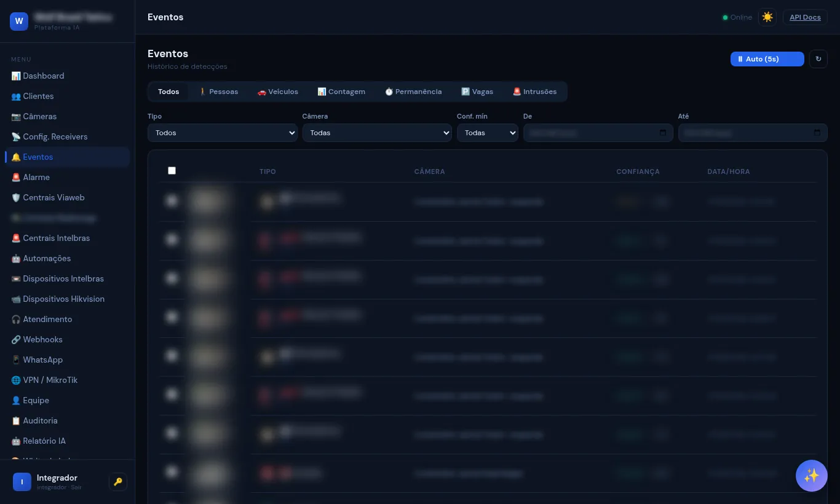Open VPN / MikroTik sidebar item
The width and height of the screenshot is (840, 504).
(68, 380)
